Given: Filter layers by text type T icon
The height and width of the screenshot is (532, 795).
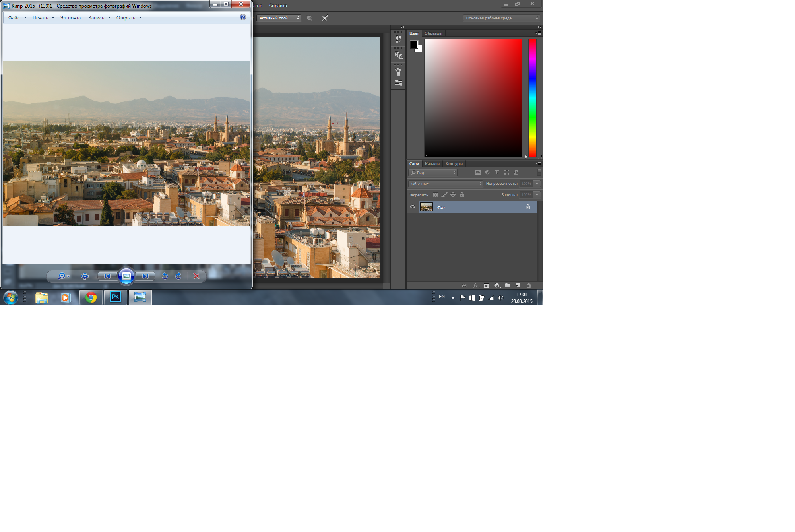Looking at the screenshot, I should (x=496, y=173).
